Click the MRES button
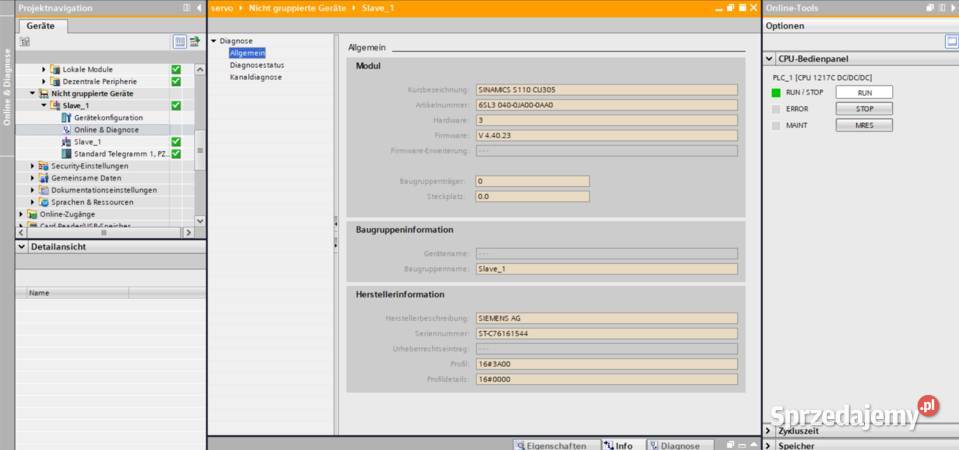 coord(864,125)
